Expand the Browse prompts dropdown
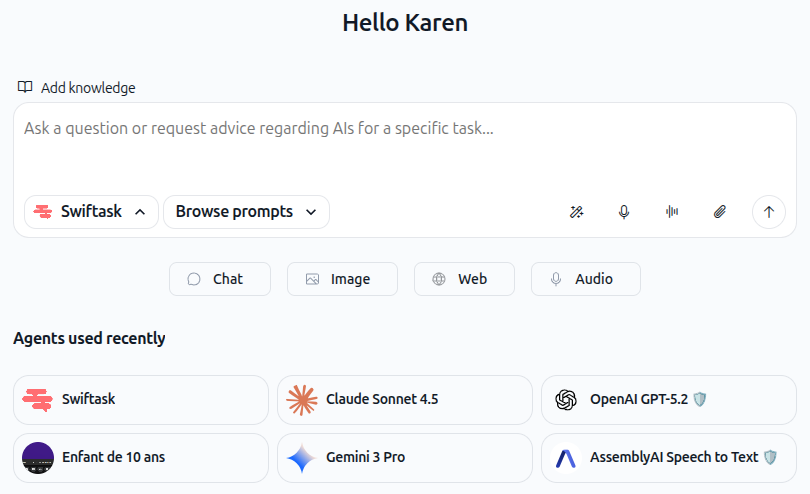 tap(246, 212)
